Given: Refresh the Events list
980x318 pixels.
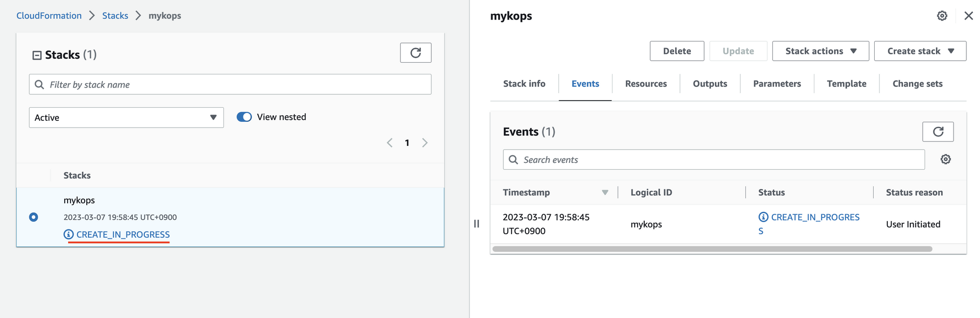Looking at the screenshot, I should pyautogui.click(x=938, y=132).
